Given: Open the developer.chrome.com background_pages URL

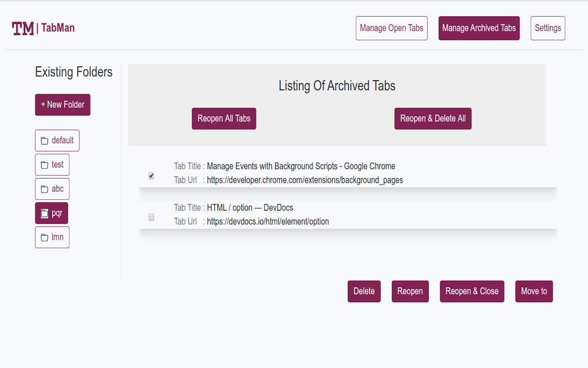Looking at the screenshot, I should [305, 180].
